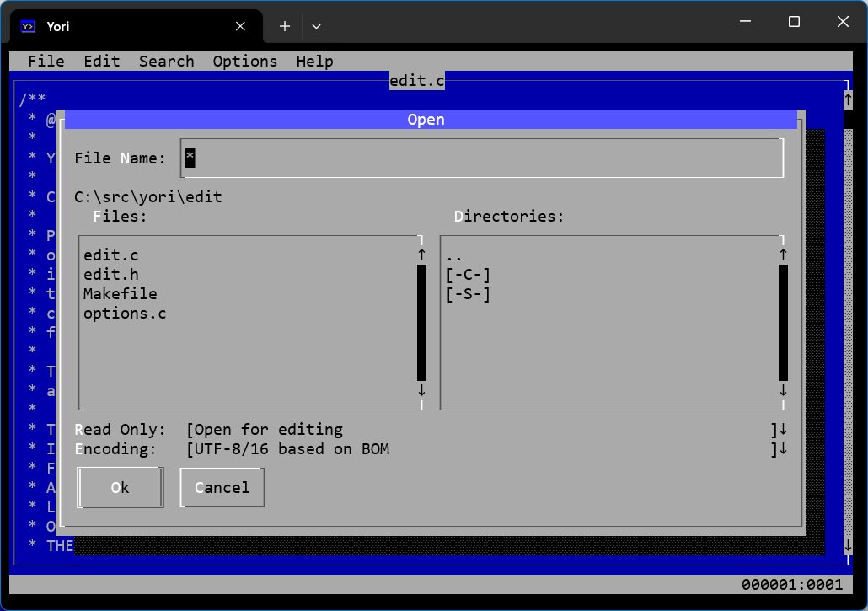Click the File Name input field
The image size is (868, 611).
pos(482,158)
